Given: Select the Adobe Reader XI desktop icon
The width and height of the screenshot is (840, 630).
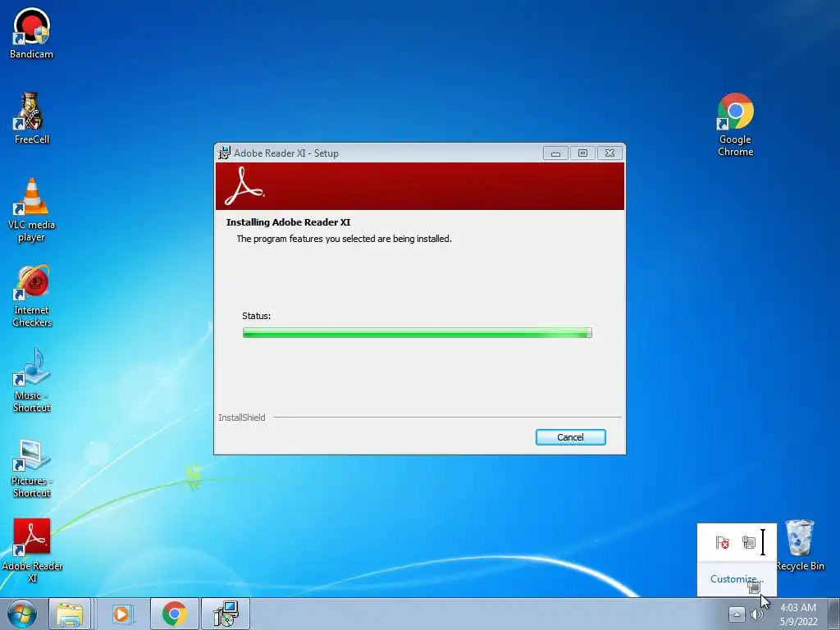Looking at the screenshot, I should pos(32,550).
